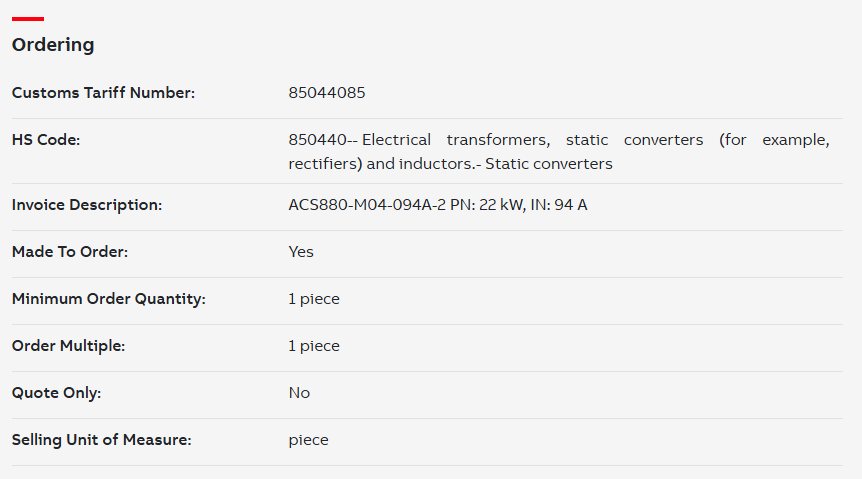862x479 pixels.
Task: Click the Order Multiple label
Action: [68, 345]
